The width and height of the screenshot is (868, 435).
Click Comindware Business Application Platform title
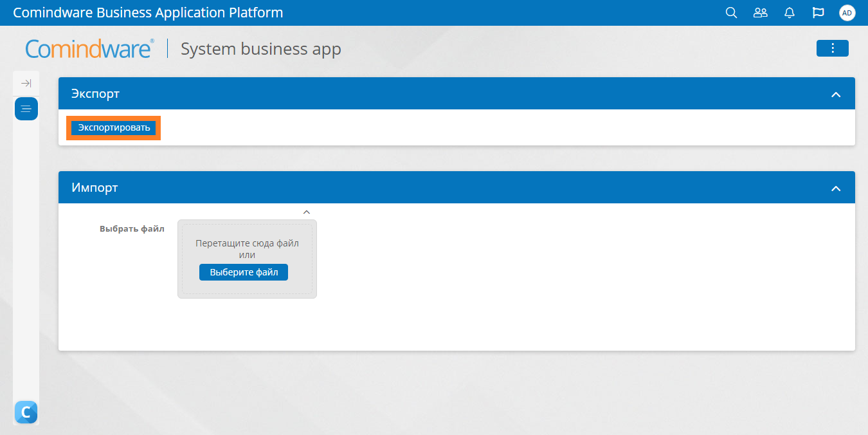[x=148, y=13]
